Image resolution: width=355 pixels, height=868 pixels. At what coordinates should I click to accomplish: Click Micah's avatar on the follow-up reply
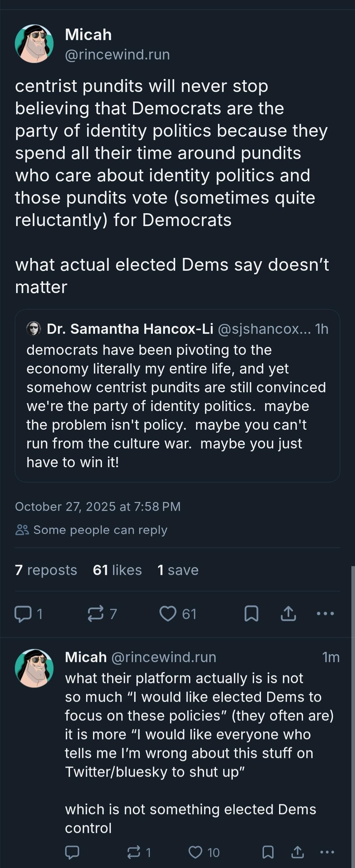click(34, 668)
